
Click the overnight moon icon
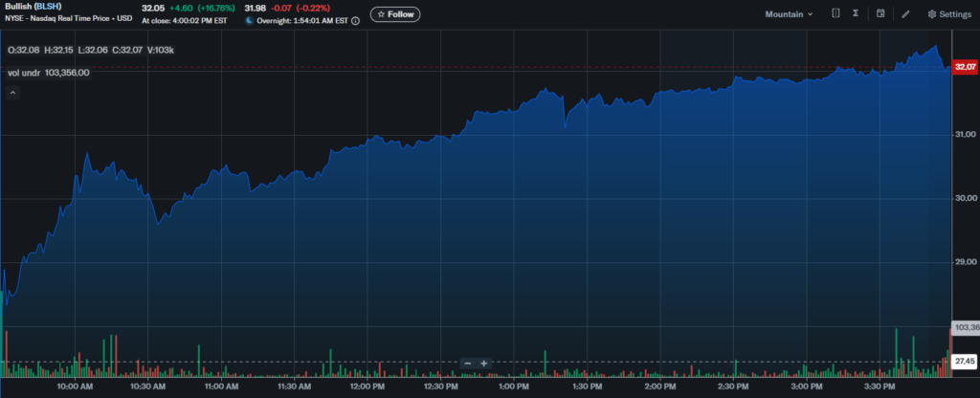pos(250,20)
